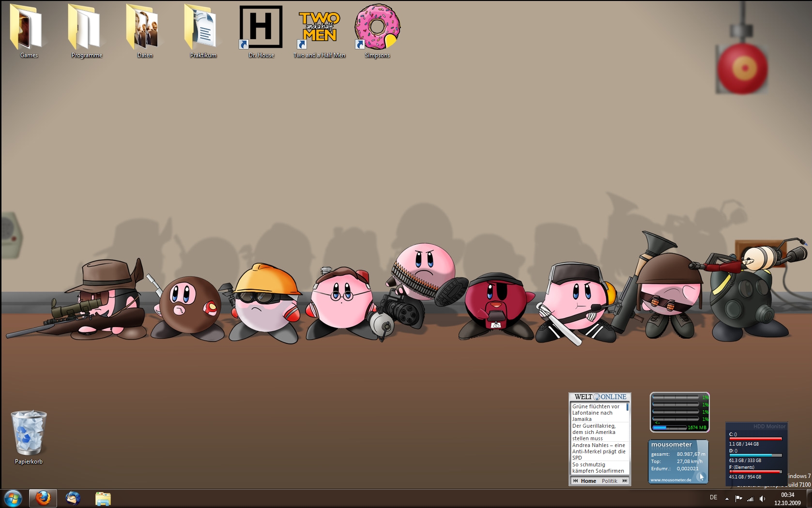Launch the Two and a Half Men shortcut
Screen dimensions: 812x508
(319, 30)
